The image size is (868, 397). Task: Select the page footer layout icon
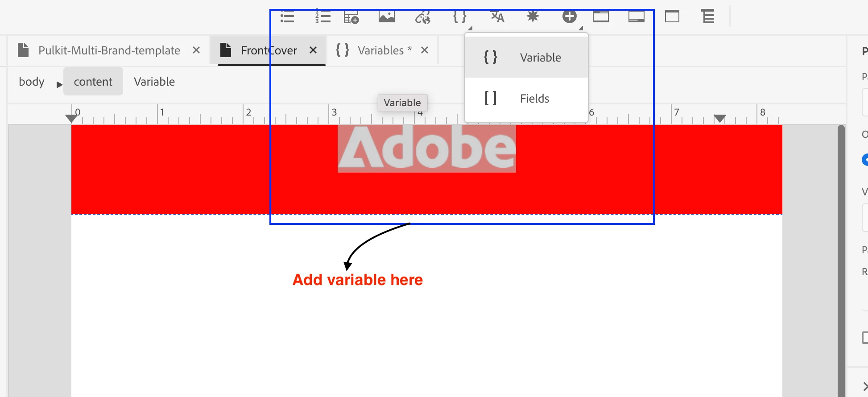[x=637, y=17]
